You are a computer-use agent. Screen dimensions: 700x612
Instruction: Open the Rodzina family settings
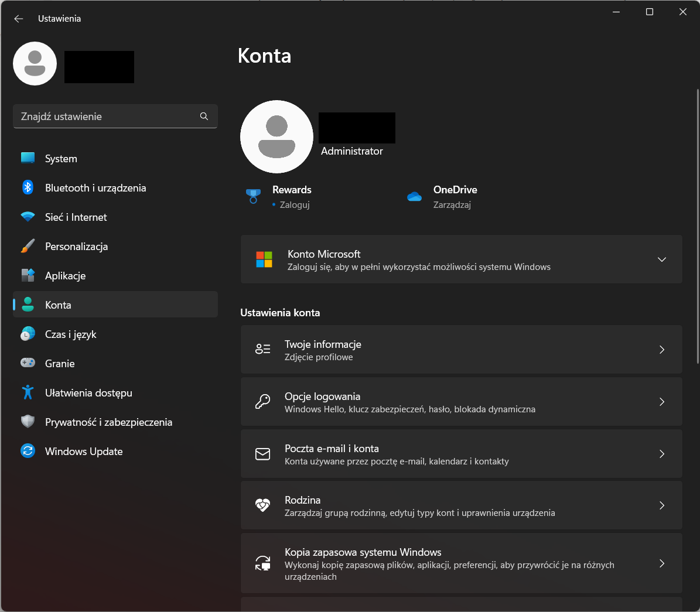point(461,505)
